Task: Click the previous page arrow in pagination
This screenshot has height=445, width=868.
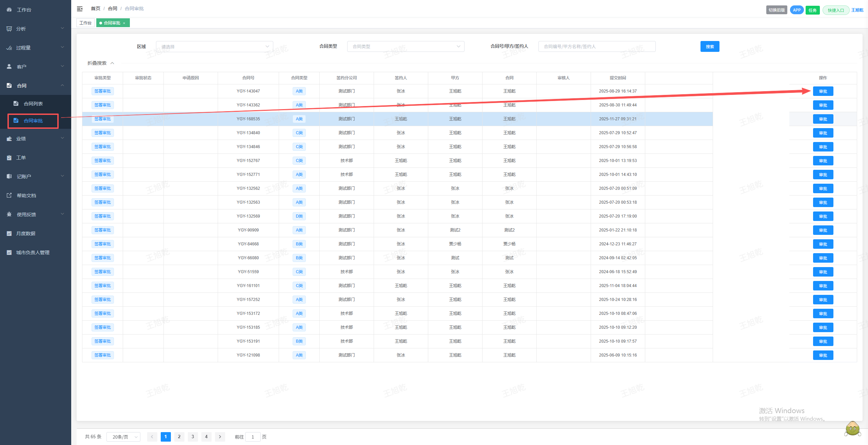Action: (x=152, y=437)
